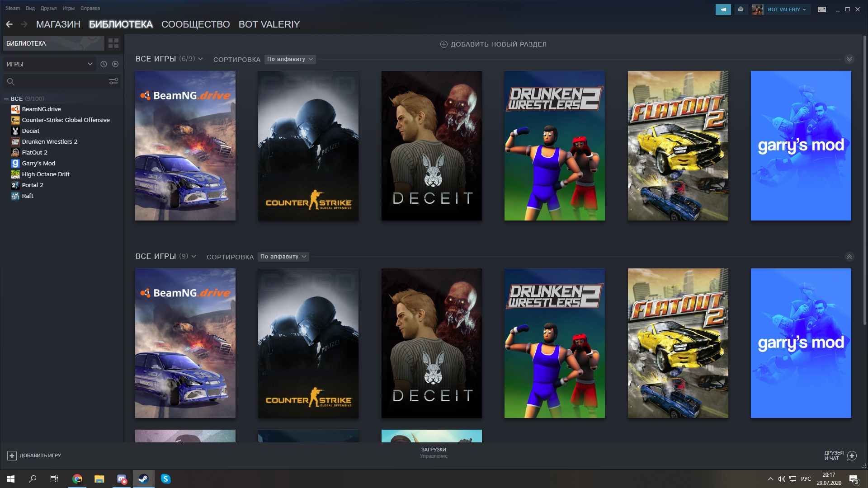868x488 pixels.
Task: Toggle sort by recent activity clock icon
Action: point(104,64)
